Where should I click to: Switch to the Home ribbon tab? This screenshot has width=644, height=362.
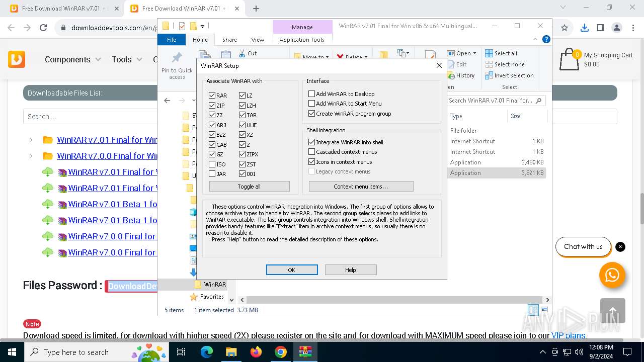200,40
